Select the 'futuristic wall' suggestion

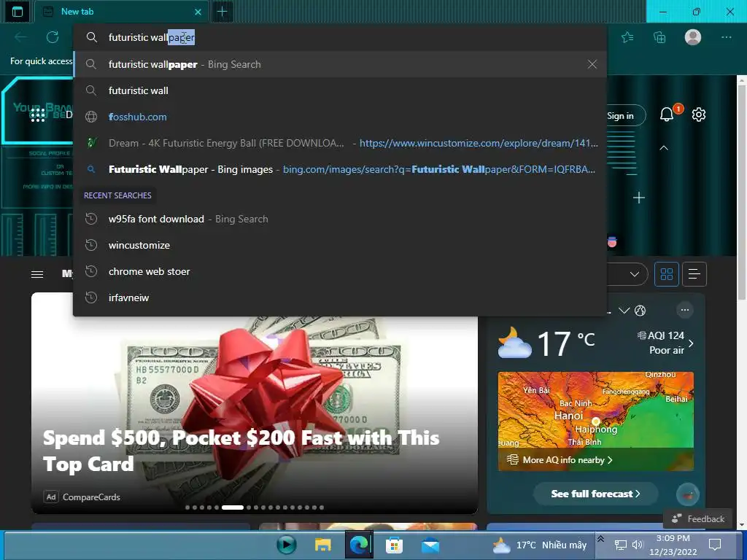pos(340,90)
